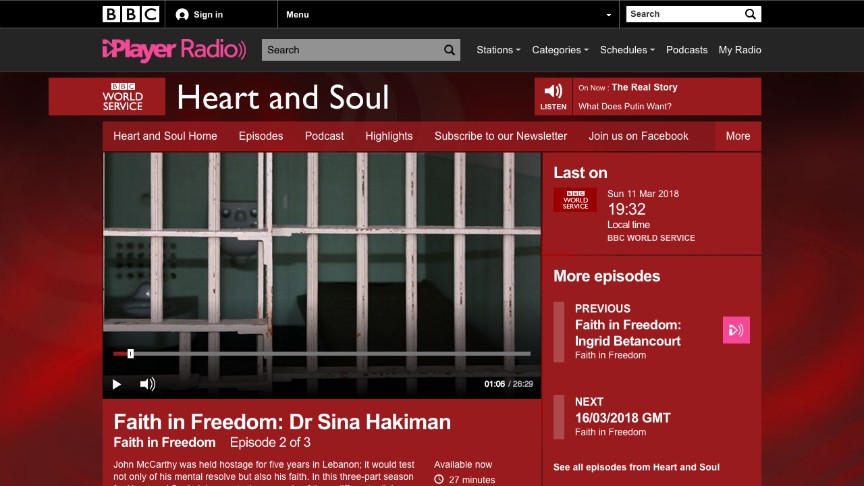This screenshot has width=864, height=486.
Task: Expand the Stations dropdown
Action: 498,50
